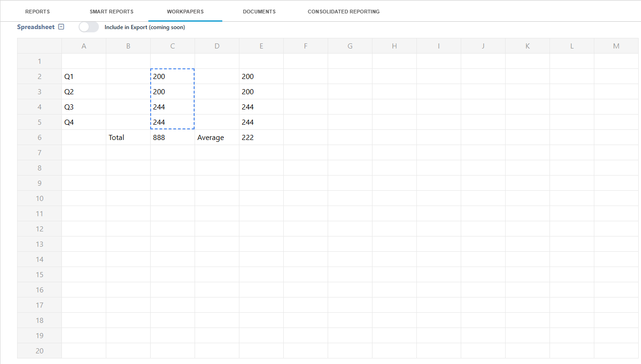Click the select-all corner above row numbers
Screen dimensions: 641x364
pyautogui.click(x=39, y=46)
